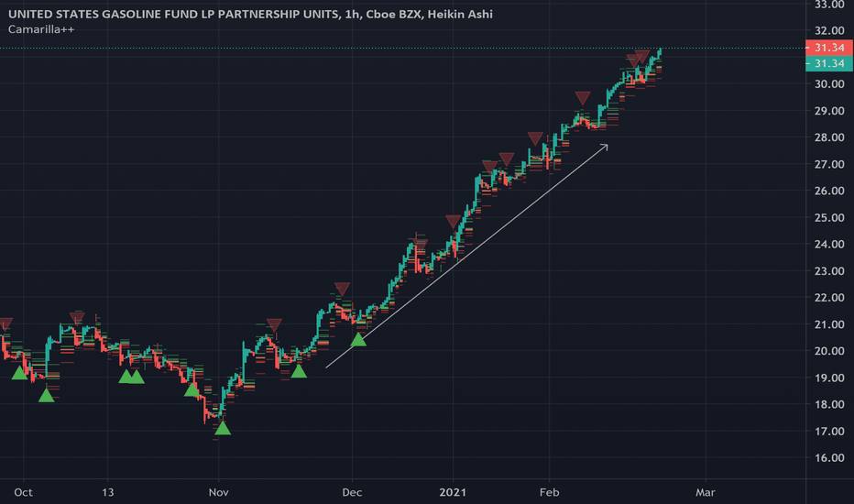This screenshot has height=504, width=854.
Task: Click the 17.00 price axis label
Action: point(829,431)
